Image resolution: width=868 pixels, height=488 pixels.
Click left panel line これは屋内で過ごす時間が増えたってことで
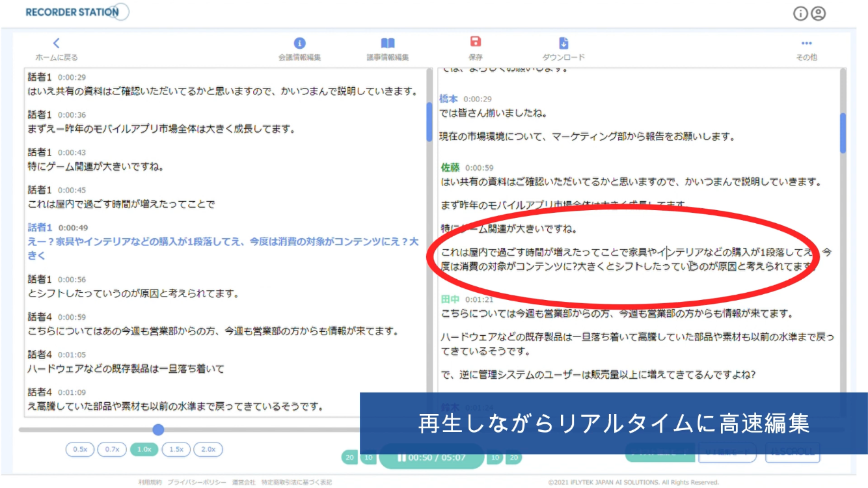tap(121, 204)
